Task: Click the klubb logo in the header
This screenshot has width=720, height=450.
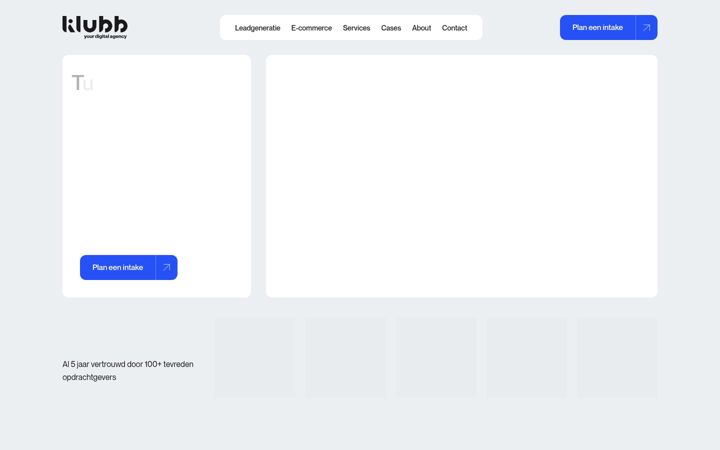Action: 95,27
